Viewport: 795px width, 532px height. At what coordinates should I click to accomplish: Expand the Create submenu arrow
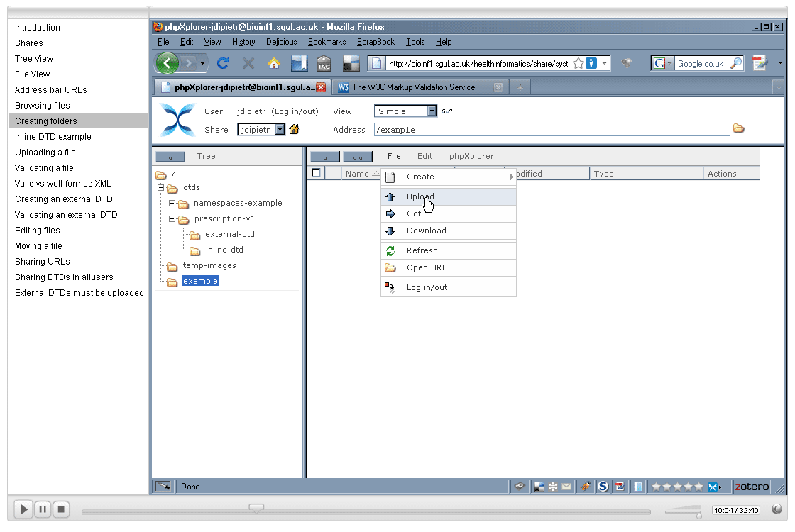tap(511, 177)
